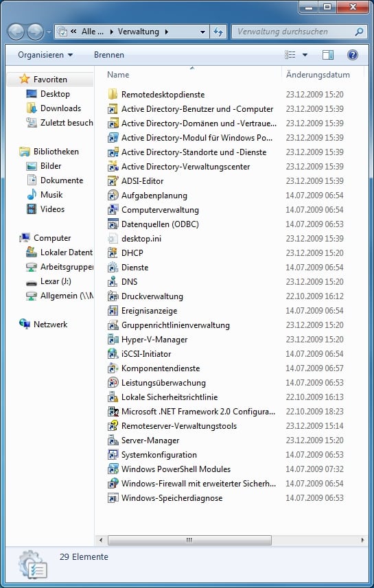Click the Gruppenrichtlinienverwaltung icon

[x=113, y=325]
